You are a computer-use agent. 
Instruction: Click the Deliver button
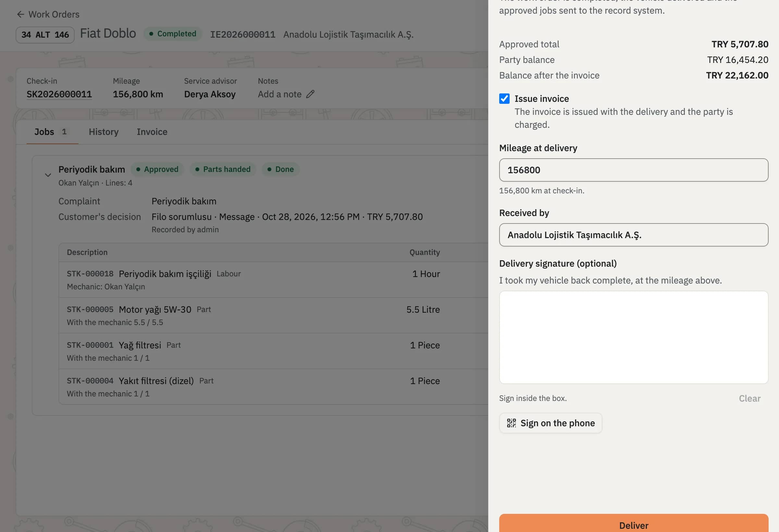[x=634, y=523]
